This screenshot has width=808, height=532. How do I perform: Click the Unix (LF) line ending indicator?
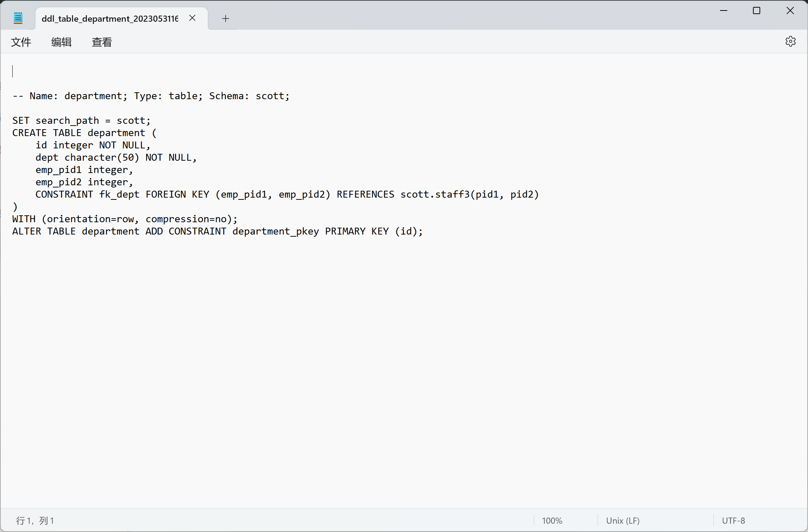(x=623, y=520)
